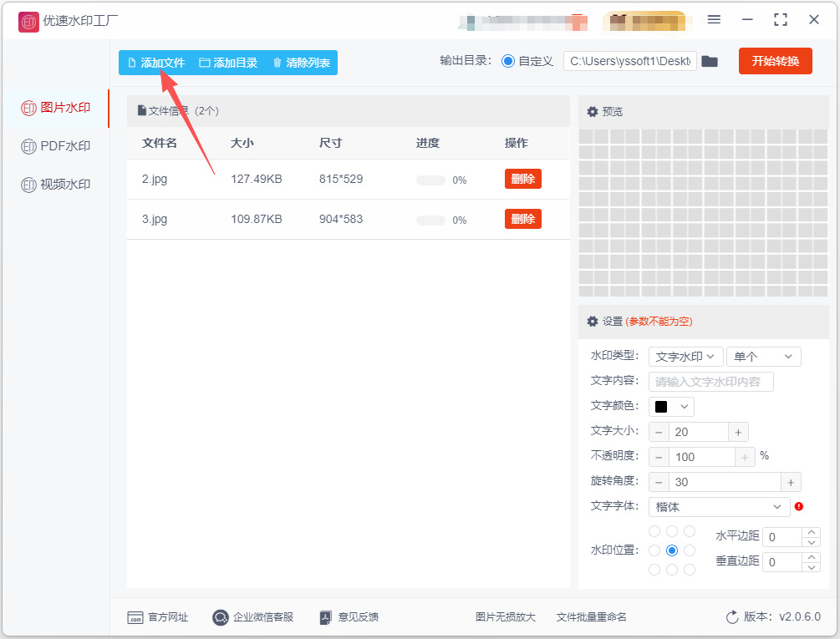
Task: Click the gear icon beside 预览
Action: pos(592,111)
